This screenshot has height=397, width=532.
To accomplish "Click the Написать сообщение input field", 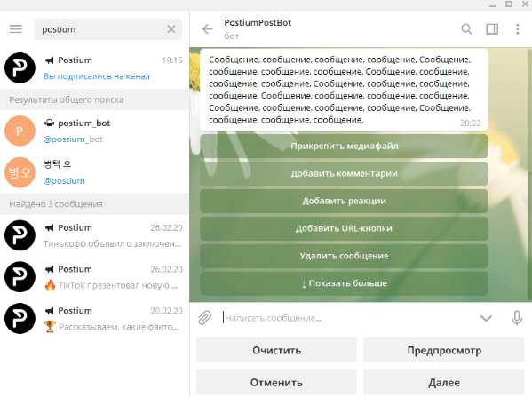I will pyautogui.click(x=348, y=318).
